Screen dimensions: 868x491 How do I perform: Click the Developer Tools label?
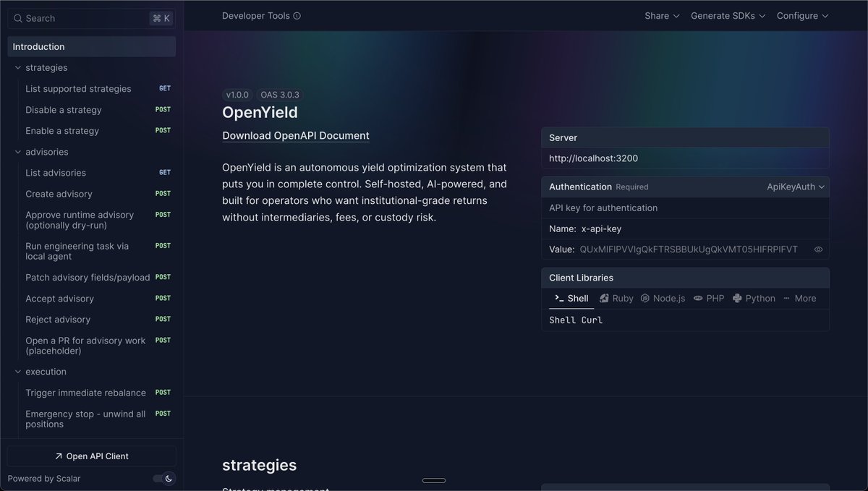click(x=256, y=16)
